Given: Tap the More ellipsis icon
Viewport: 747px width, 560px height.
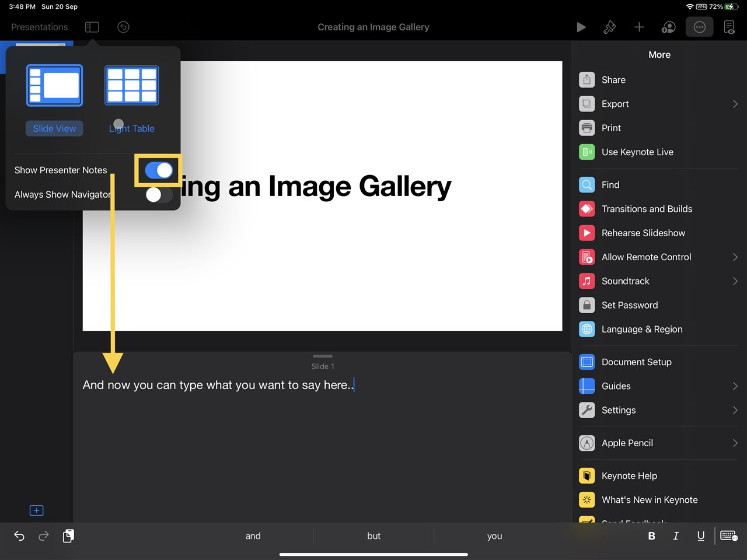Looking at the screenshot, I should 700,27.
